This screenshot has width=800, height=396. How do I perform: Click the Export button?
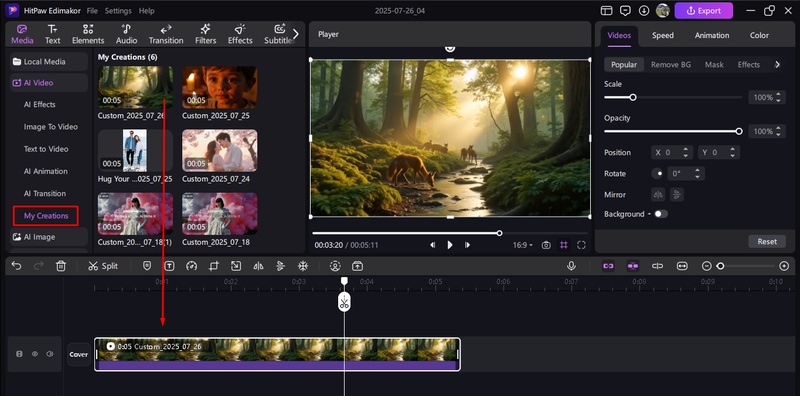click(704, 11)
